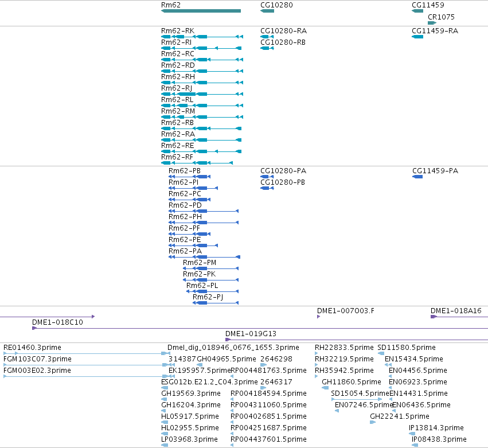Select the IP08438.3prime EST label
Viewport: 488px width, 448px height.
(439, 439)
